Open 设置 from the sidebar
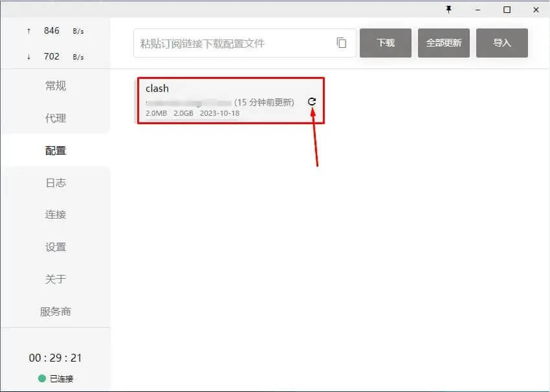Screen dimensions: 550x392 point(56,247)
